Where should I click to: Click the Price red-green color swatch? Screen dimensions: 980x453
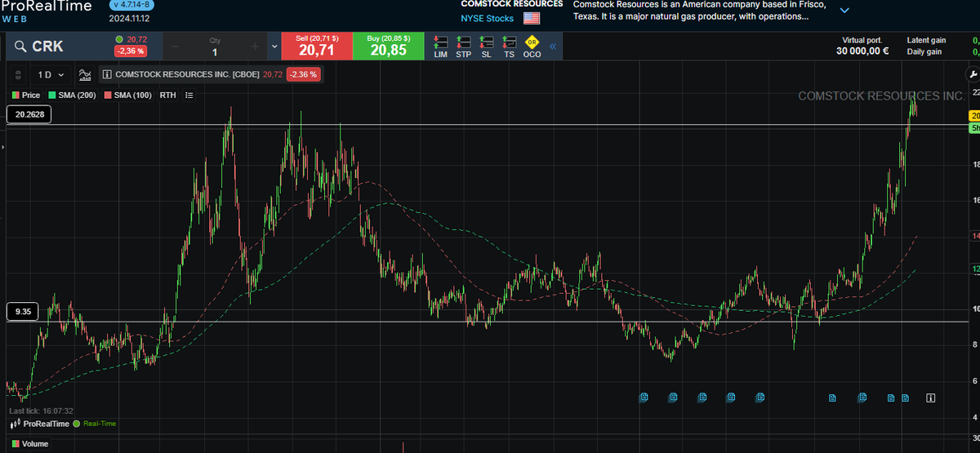tap(16, 95)
